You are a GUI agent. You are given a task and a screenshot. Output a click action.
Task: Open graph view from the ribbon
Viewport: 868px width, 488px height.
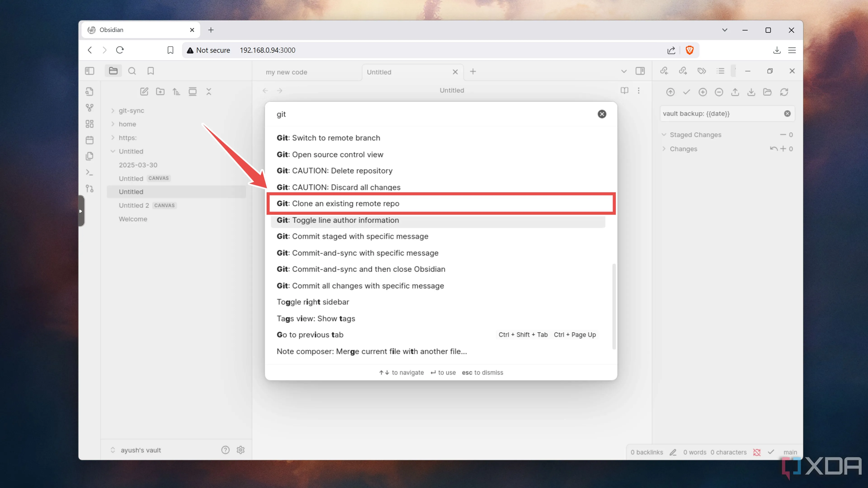(x=89, y=108)
